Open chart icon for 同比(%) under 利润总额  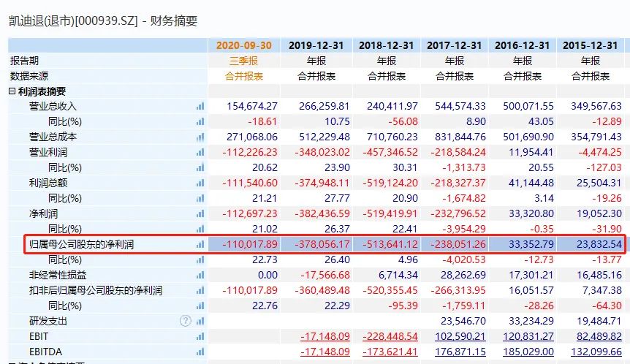200,198
